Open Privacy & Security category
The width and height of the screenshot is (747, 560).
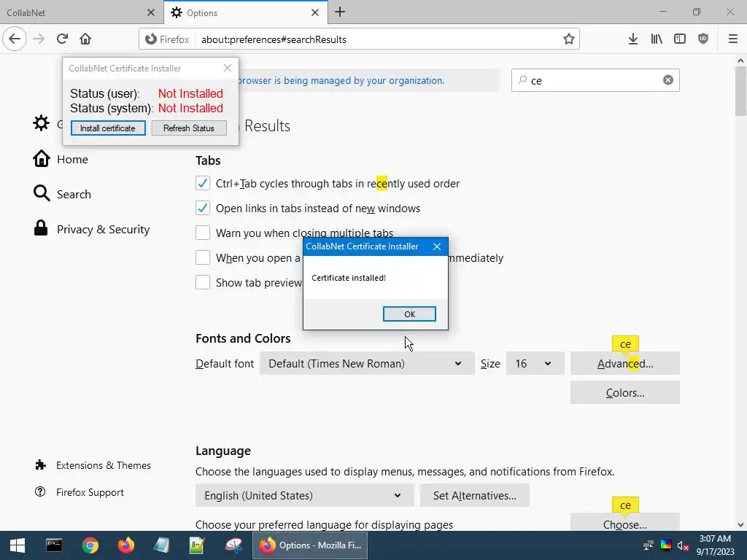[91, 229]
